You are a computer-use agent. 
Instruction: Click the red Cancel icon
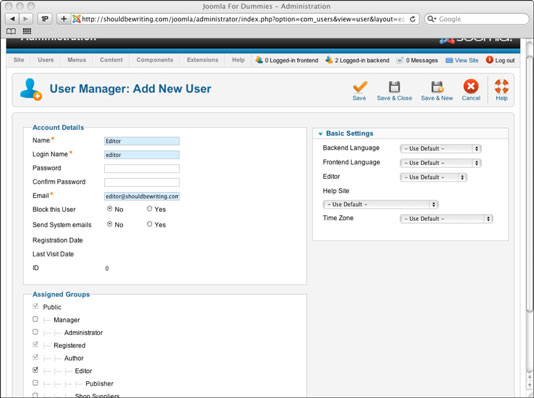coord(471,86)
